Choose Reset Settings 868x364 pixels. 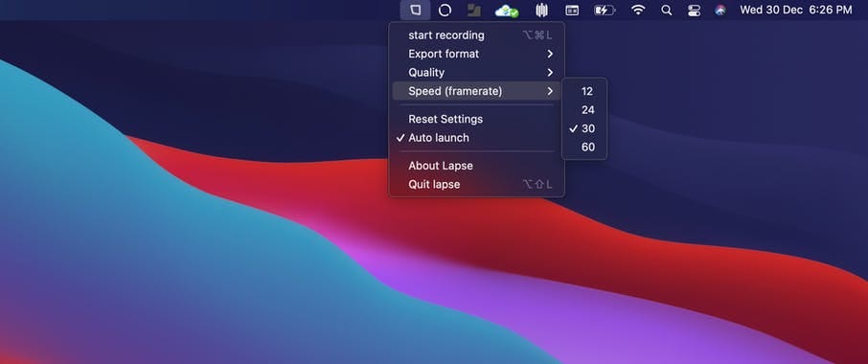pos(476,120)
